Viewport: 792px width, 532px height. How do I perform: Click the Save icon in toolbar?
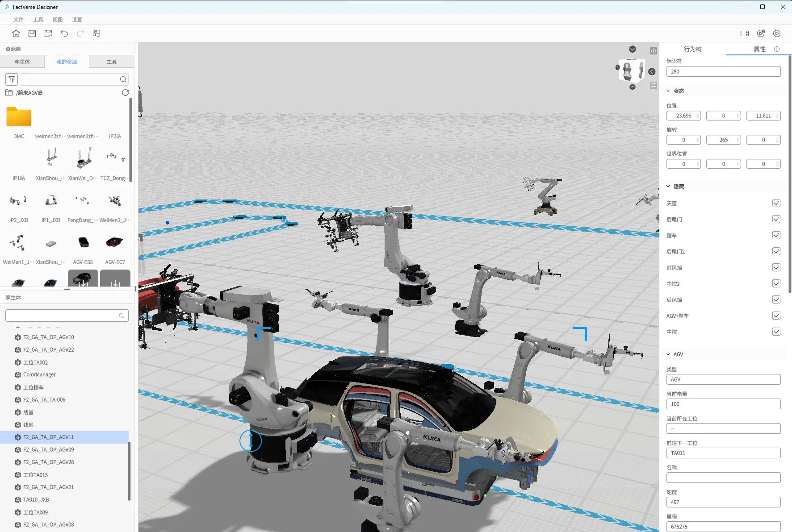point(32,33)
